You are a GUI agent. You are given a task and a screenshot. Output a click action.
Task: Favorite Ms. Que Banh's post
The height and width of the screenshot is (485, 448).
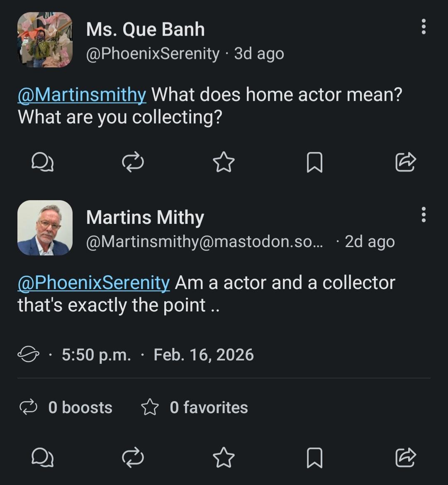(x=224, y=162)
